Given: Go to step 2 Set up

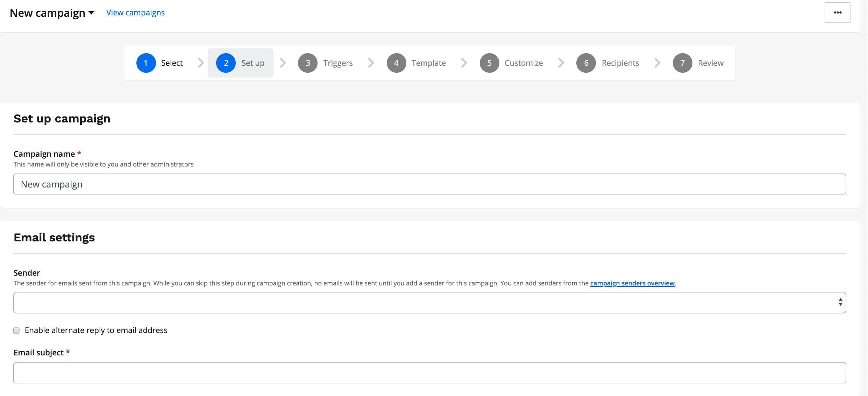Looking at the screenshot, I should [241, 63].
